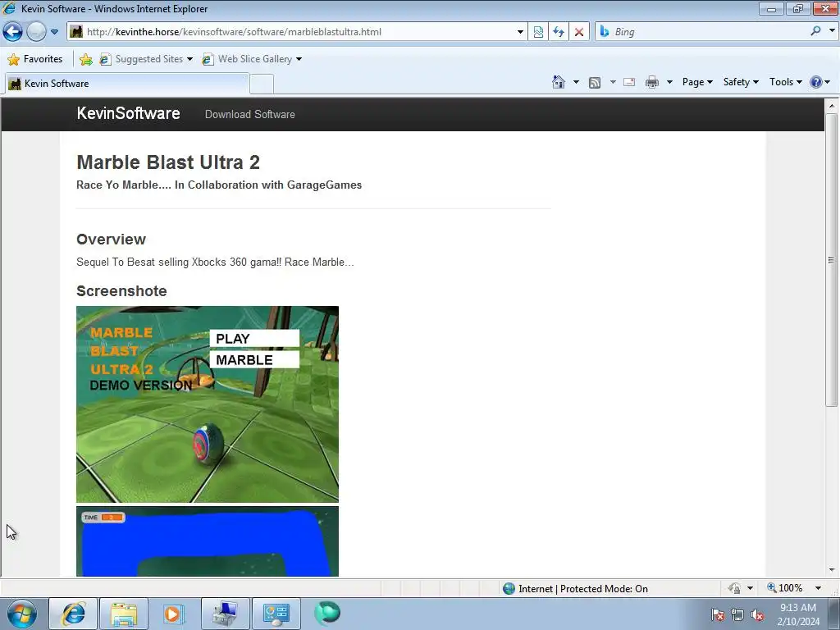Click the scrollbar up arrow

[x=832, y=106]
